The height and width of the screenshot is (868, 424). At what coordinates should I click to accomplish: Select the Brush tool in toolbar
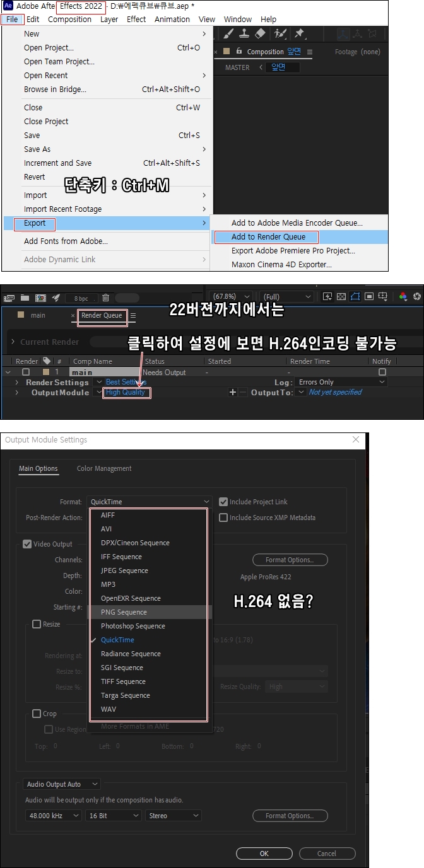coord(228,33)
